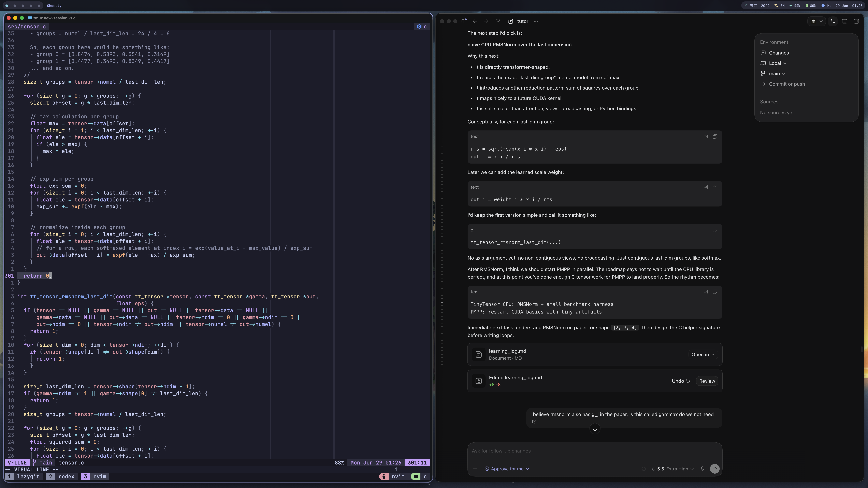Start a new chat with the compose icon
Screen dimensions: 868x488
point(498,21)
